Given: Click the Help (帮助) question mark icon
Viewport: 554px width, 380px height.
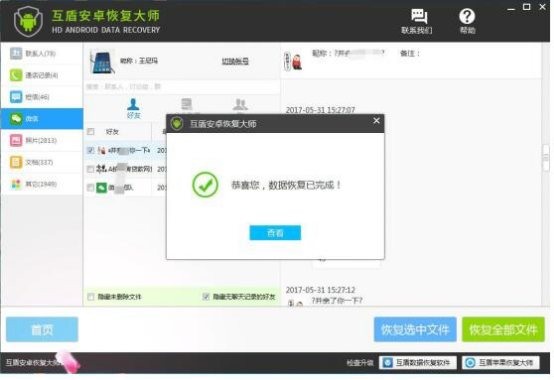Looking at the screenshot, I should 467,21.
